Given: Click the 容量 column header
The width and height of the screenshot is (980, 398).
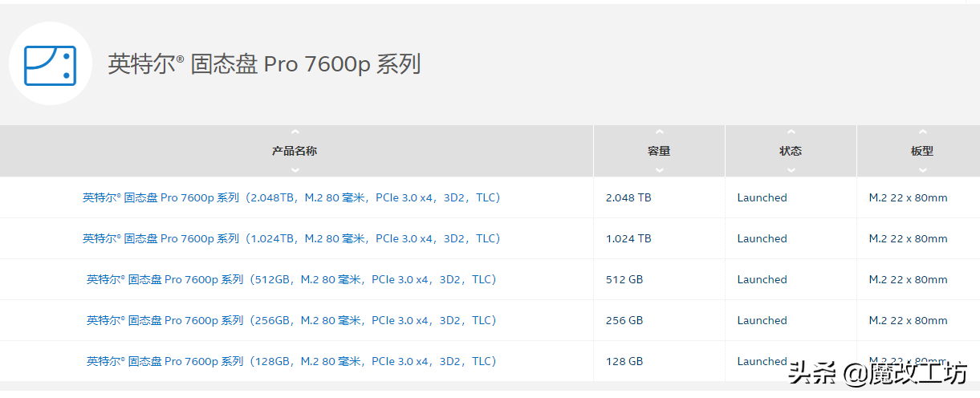Looking at the screenshot, I should click(x=659, y=151).
